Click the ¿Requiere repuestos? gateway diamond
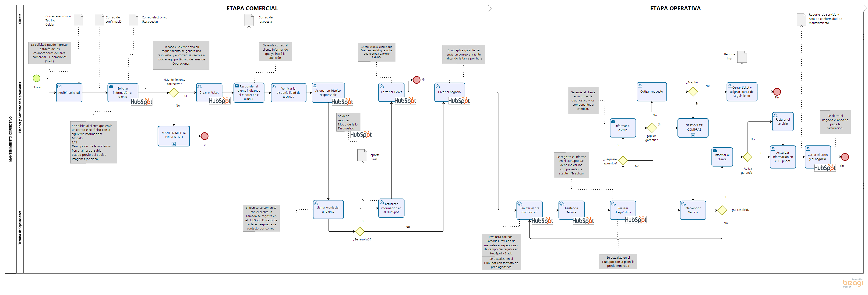Screen dimensions: 868x295 (x=623, y=161)
